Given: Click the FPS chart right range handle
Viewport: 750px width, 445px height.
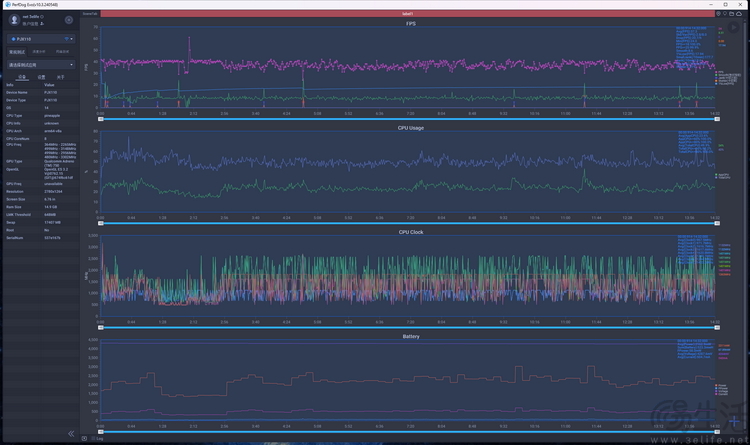Looking at the screenshot, I should (717, 119).
